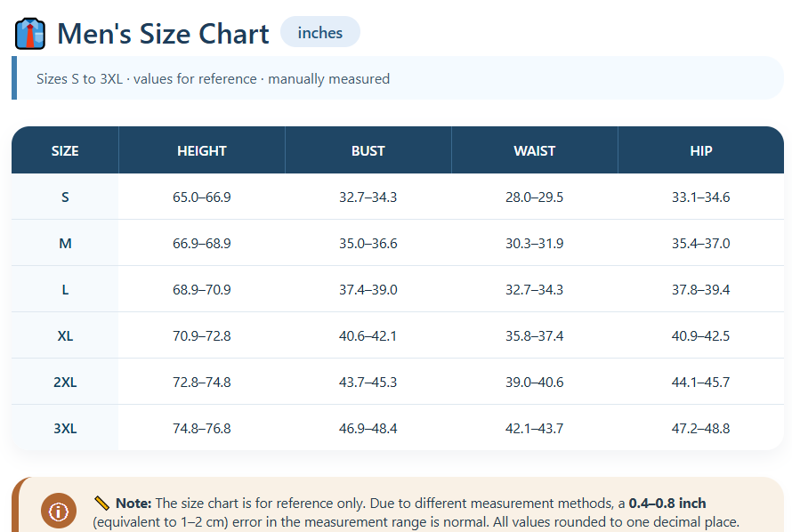This screenshot has width=792, height=532.
Task: Click the 40.6–42.1 bust value for XL
Action: tap(368, 336)
